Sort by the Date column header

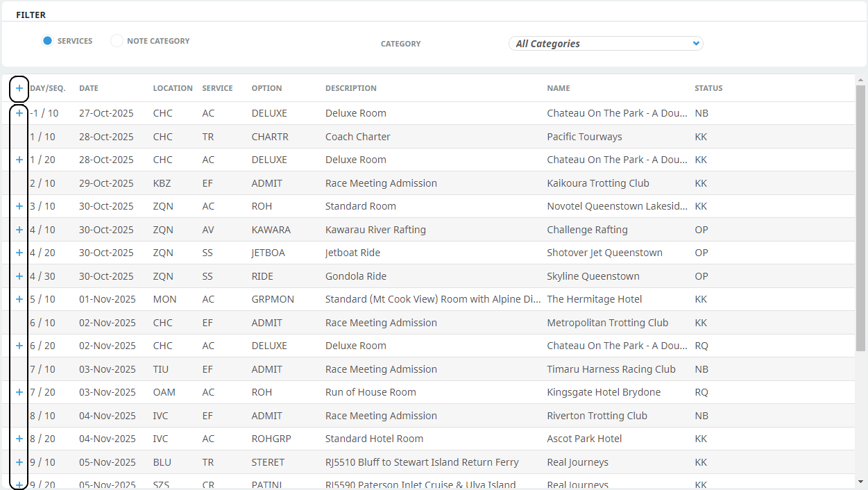point(89,88)
